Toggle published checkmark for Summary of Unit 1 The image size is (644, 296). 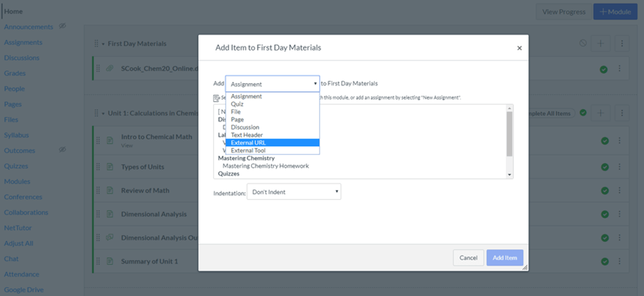click(603, 262)
